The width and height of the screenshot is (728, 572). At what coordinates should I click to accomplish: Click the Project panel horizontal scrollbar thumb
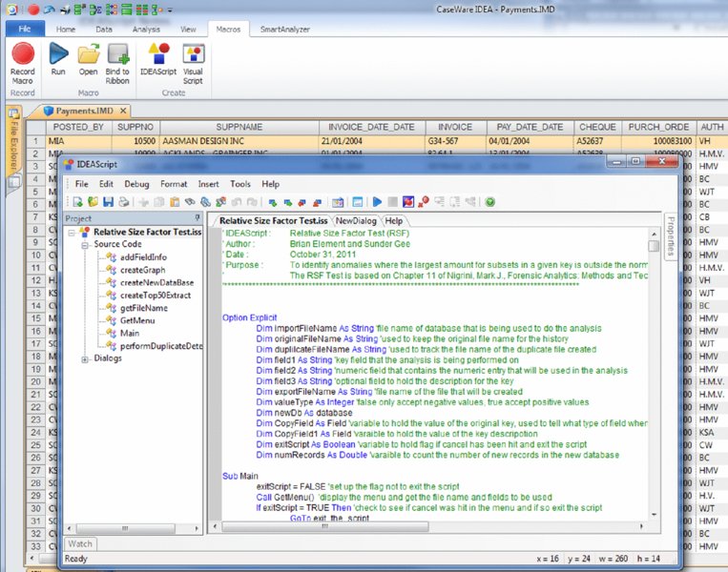pyautogui.click(x=125, y=528)
